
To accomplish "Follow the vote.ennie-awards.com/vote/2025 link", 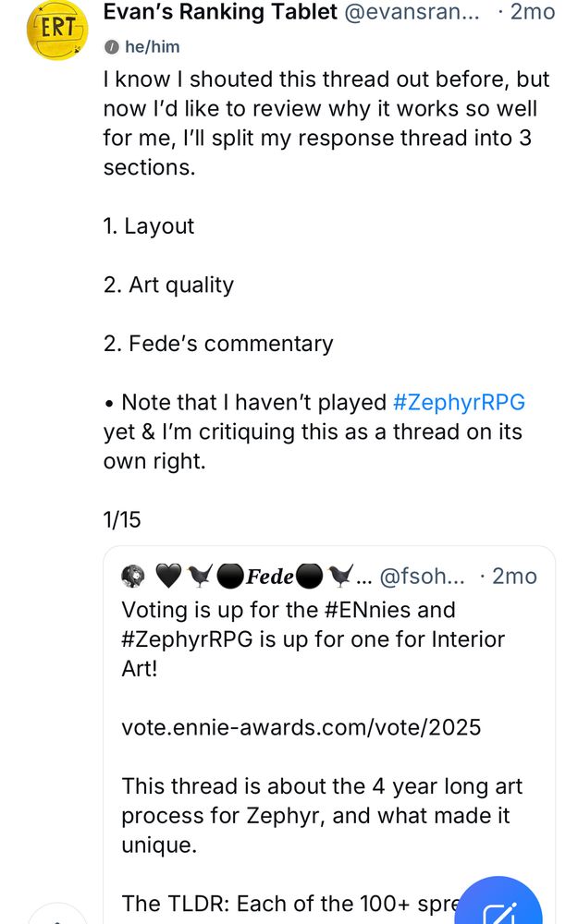I will [301, 727].
